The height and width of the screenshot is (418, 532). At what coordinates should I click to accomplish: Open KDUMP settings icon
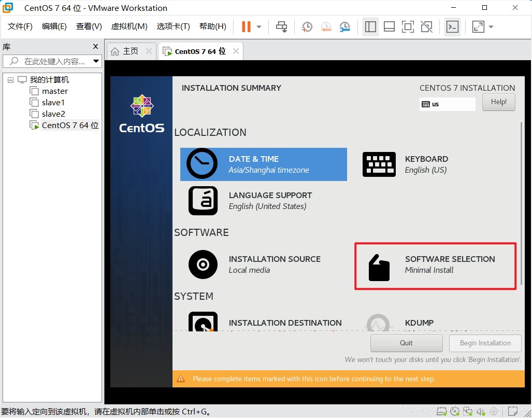[378, 323]
